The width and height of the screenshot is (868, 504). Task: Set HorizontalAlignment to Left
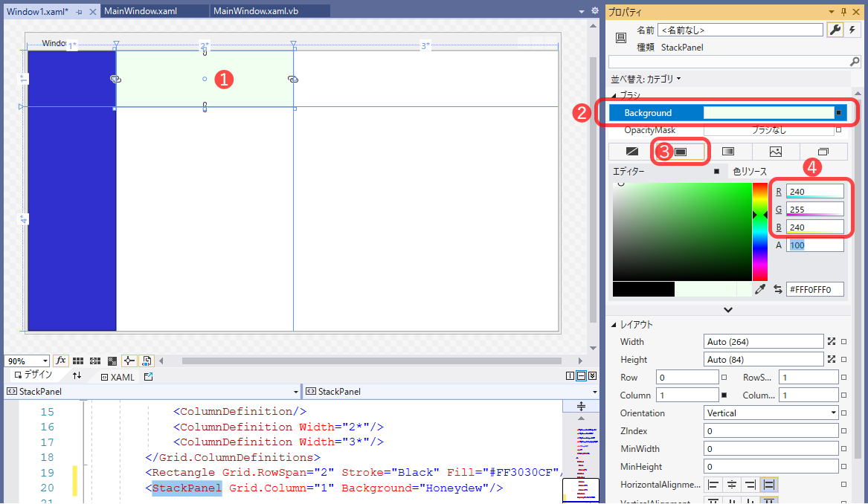[x=713, y=485]
